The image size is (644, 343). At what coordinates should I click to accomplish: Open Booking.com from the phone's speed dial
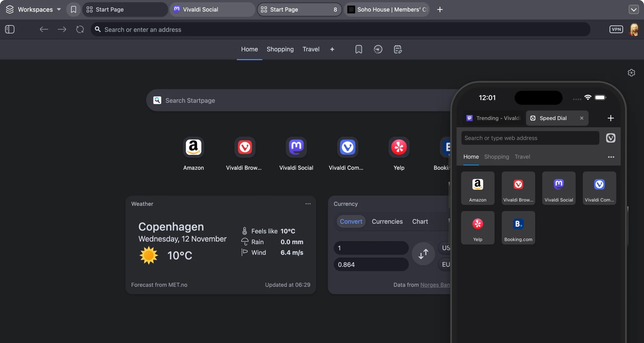click(x=518, y=228)
